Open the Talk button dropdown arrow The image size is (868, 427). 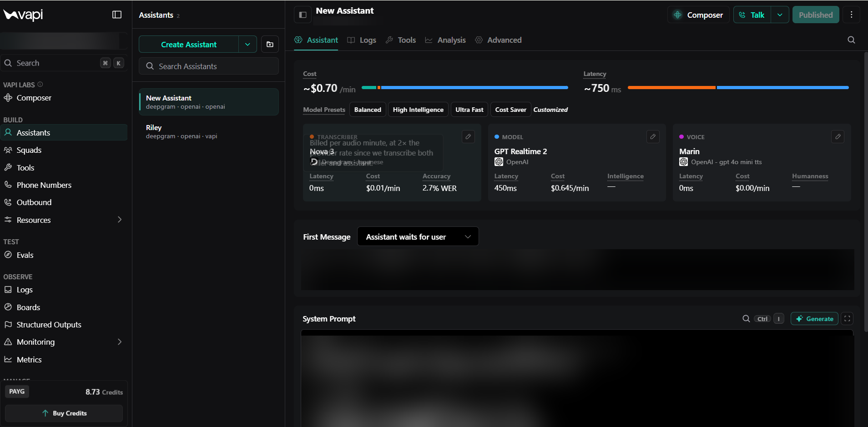pyautogui.click(x=780, y=15)
